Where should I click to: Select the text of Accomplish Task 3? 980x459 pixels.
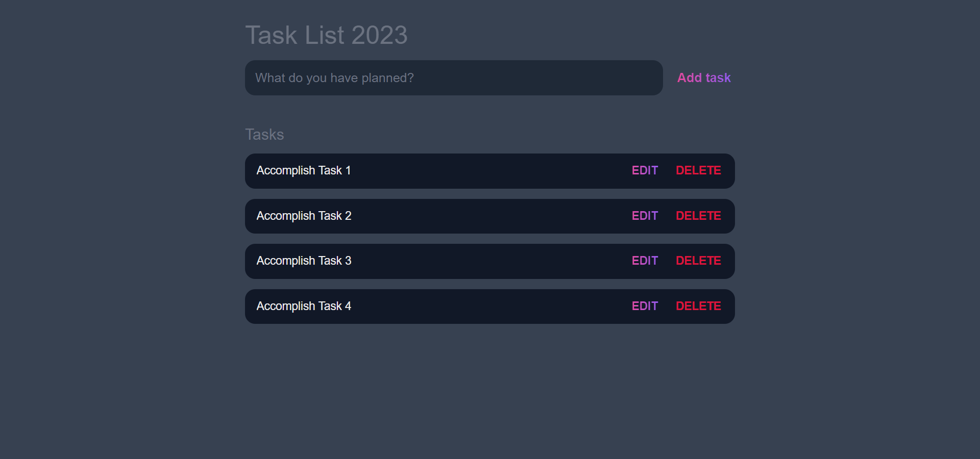coord(304,261)
